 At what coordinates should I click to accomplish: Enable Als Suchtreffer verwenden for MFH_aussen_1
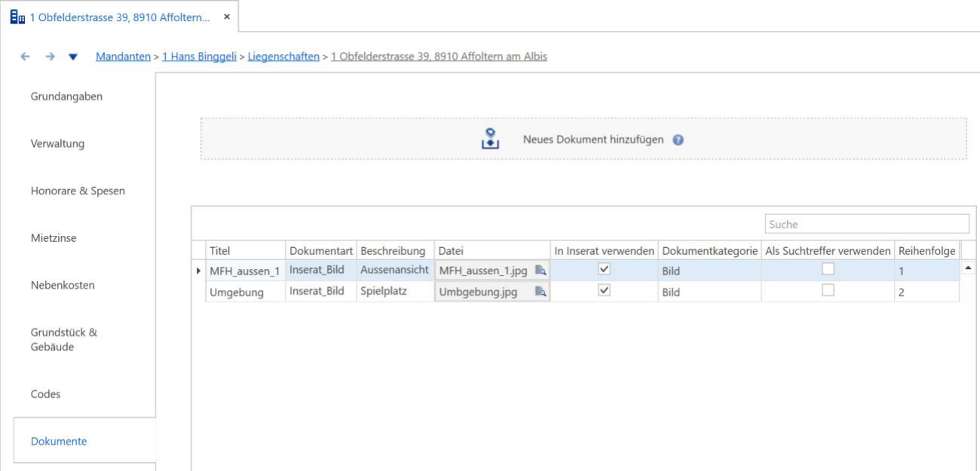pos(828,269)
